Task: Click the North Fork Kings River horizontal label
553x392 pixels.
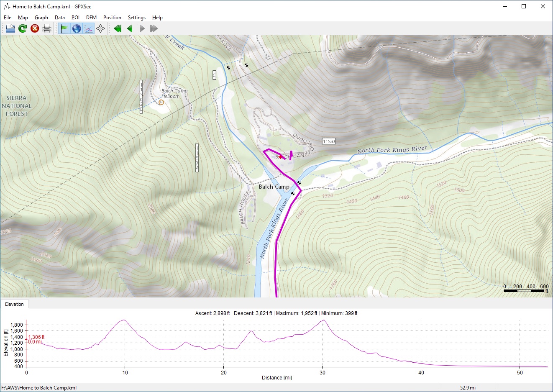Action: (392, 149)
